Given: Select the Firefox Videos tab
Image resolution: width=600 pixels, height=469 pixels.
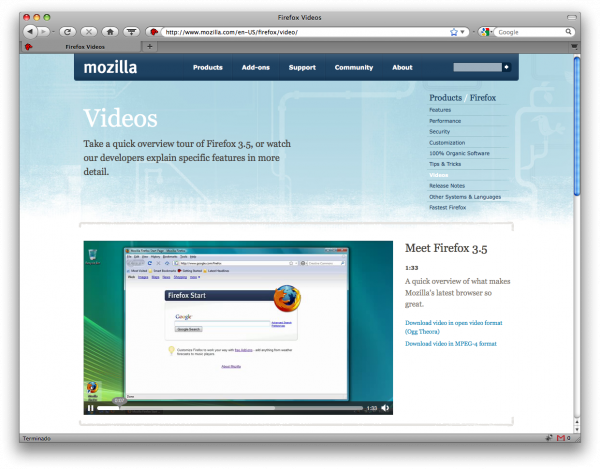Looking at the screenshot, I should pyautogui.click(x=80, y=47).
